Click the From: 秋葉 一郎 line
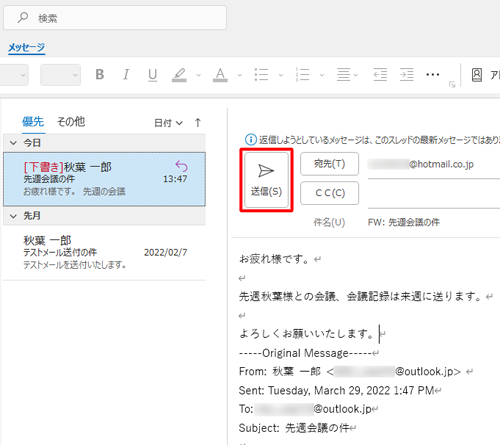500x445 pixels. point(350,371)
